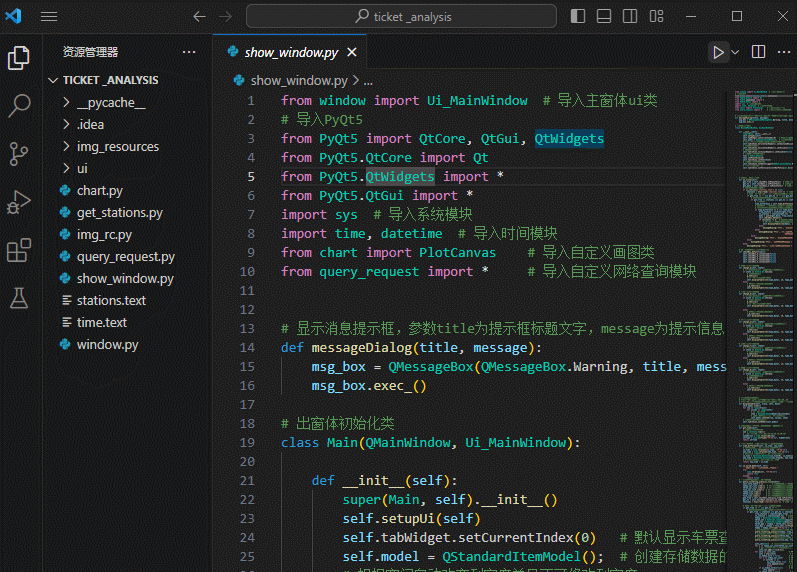The image size is (797, 572).
Task: Click the Python icon on the editor tab
Action: pyautogui.click(x=233, y=51)
